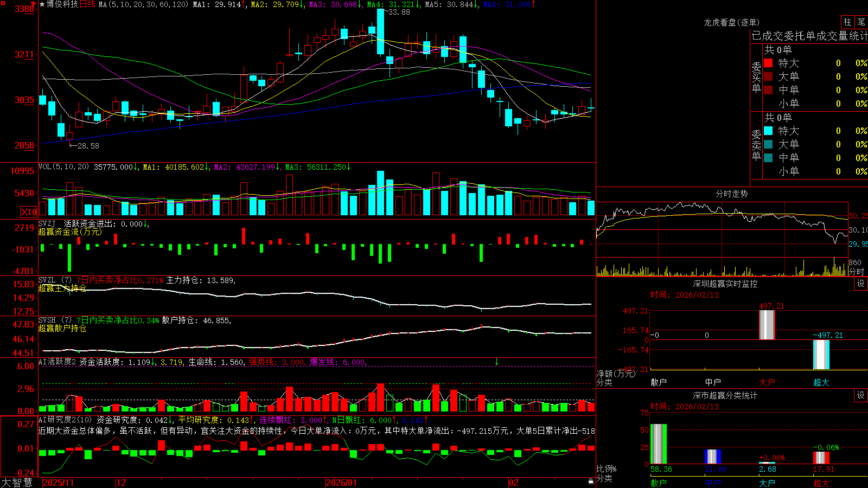Click the green down arrow in AI活跃度 panel

click(x=496, y=362)
